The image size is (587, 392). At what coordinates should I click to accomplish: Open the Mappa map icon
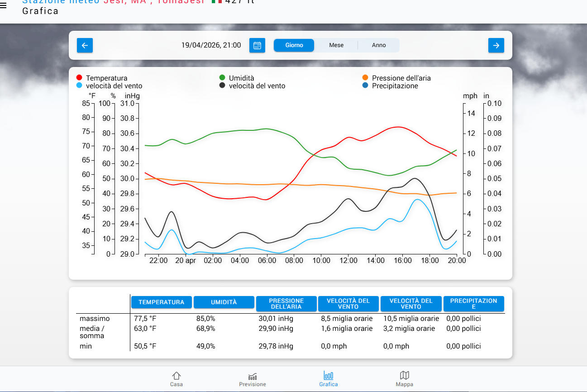[405, 379]
